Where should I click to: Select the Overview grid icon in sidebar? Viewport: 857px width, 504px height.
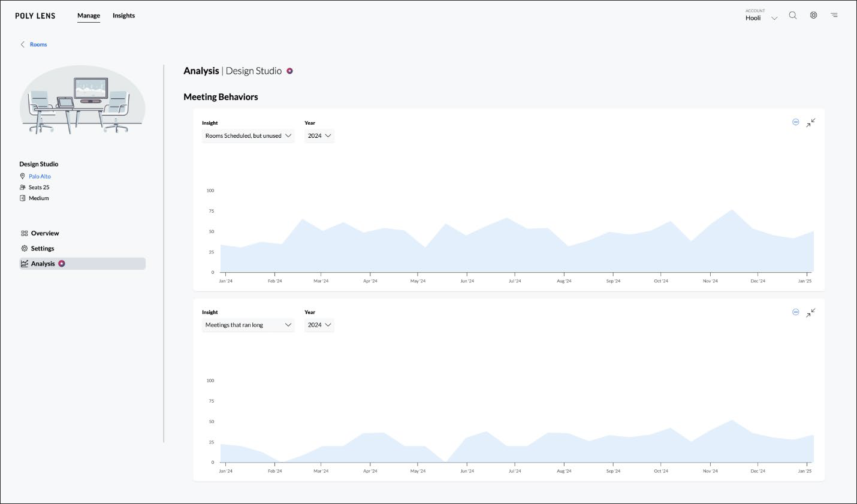point(25,233)
